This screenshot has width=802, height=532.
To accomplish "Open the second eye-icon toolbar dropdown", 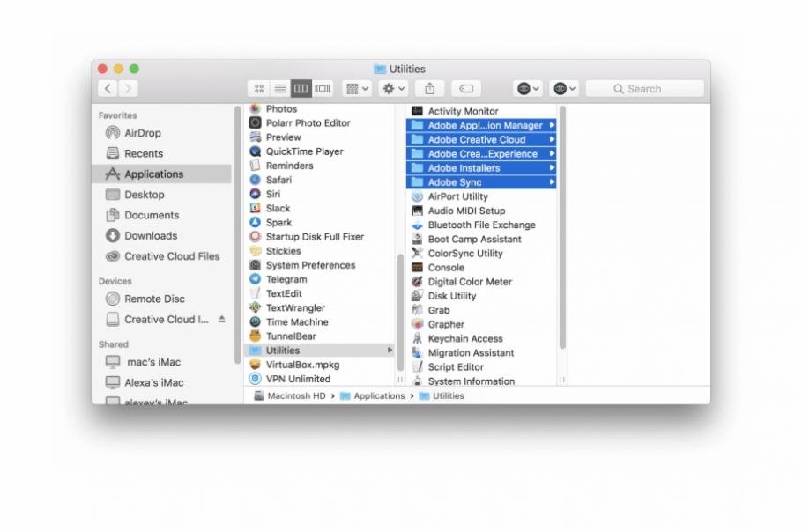I will [x=564, y=89].
